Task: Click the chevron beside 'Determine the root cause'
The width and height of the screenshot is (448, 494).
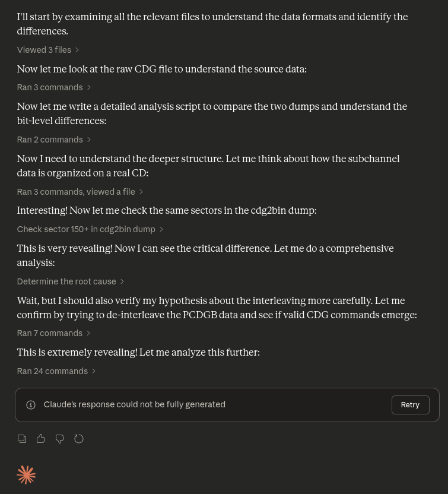Action: 122,281
